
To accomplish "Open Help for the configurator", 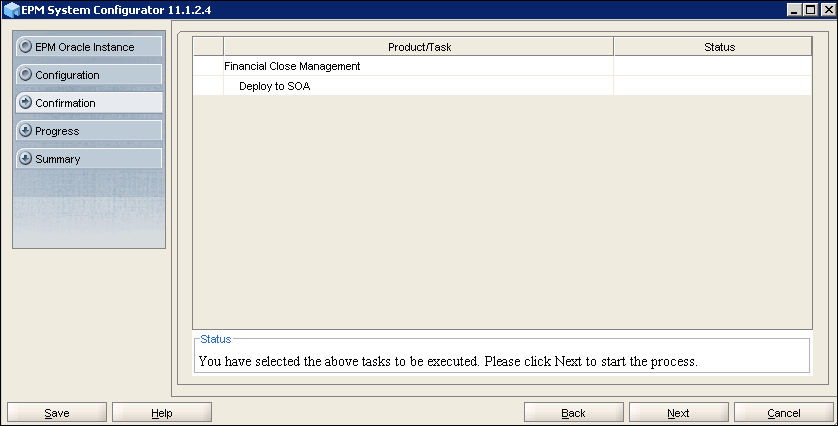I will [162, 413].
